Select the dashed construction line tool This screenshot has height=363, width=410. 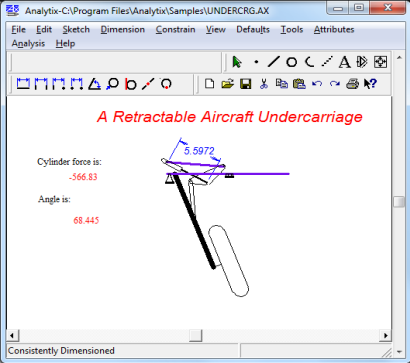click(327, 62)
